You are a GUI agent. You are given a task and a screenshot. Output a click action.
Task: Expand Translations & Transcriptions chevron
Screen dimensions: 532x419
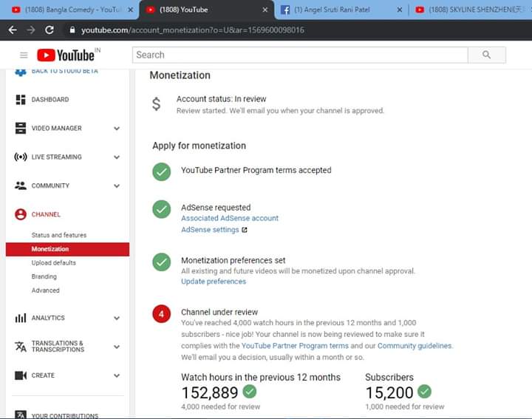point(117,347)
